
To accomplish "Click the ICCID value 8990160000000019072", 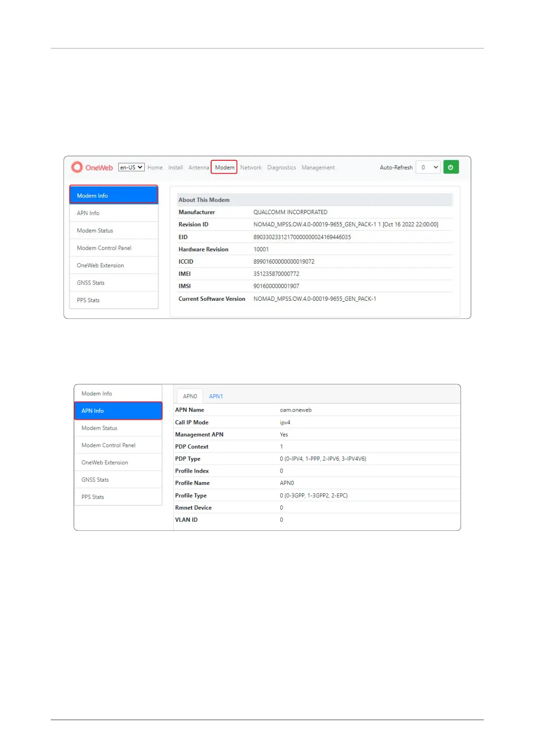I will pos(284,261).
